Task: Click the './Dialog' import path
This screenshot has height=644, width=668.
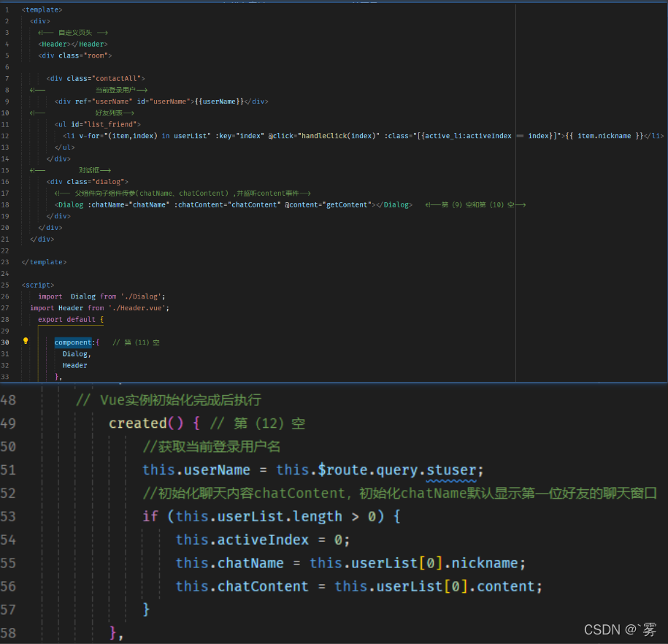Action: click(141, 296)
